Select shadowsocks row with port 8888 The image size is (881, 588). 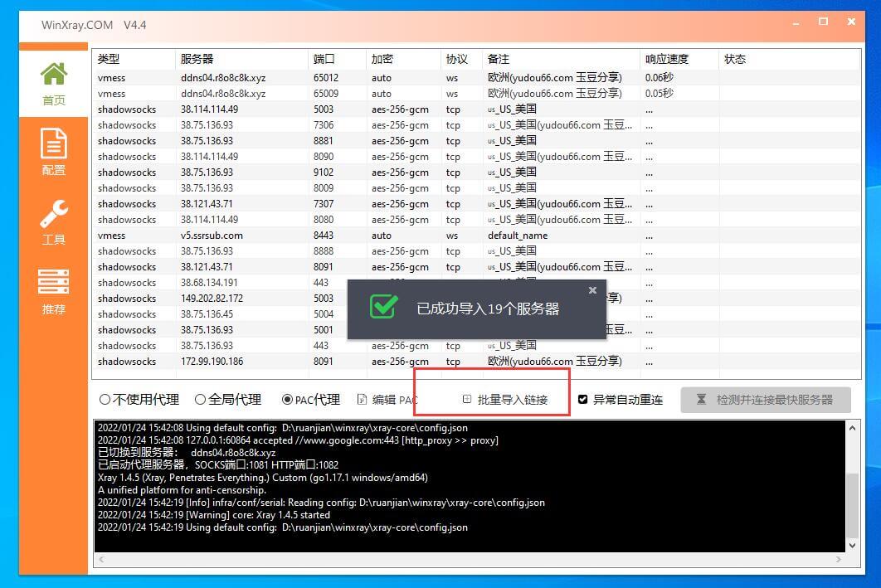click(476, 251)
